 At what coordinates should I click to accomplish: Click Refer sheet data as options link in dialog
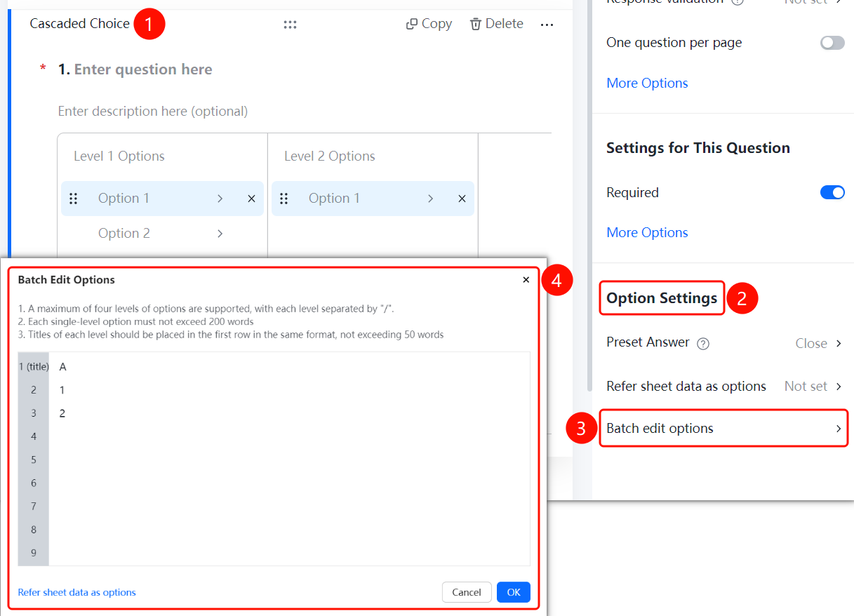pyautogui.click(x=77, y=592)
